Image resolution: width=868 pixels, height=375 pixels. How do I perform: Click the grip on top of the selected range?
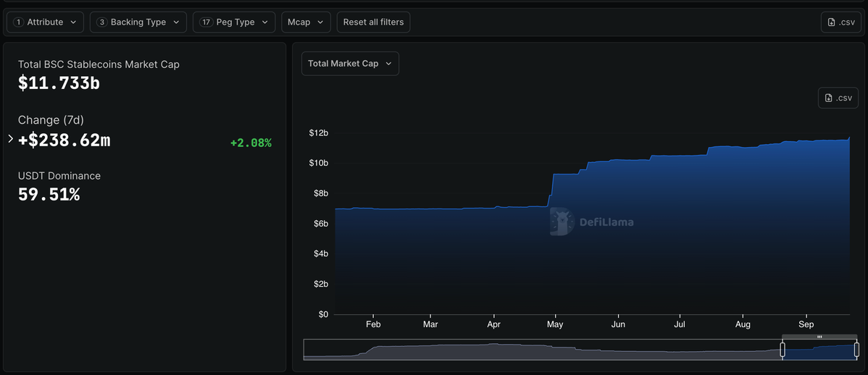click(819, 337)
